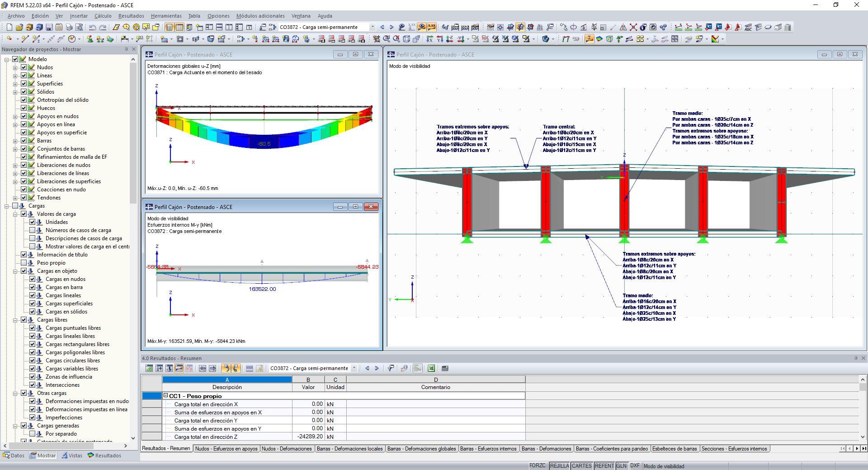Screen dimensions: 868x470
Task: Select the Carga total en dirección Z row
Action: pos(333,437)
